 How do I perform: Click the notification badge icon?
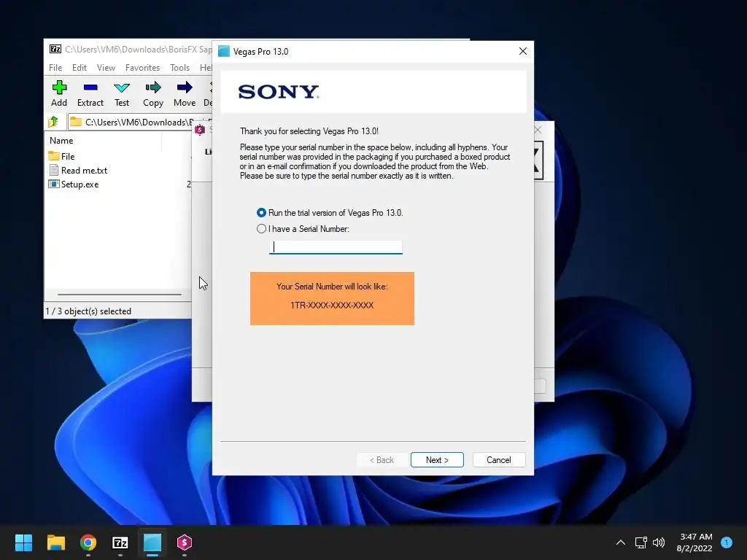point(727,542)
